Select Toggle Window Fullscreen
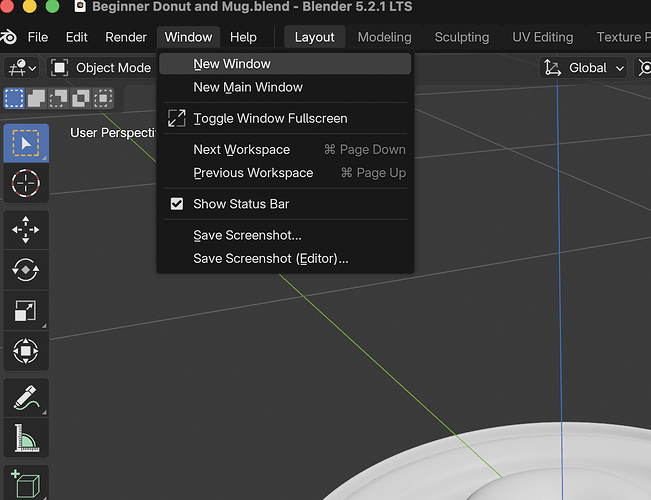 pyautogui.click(x=285, y=118)
